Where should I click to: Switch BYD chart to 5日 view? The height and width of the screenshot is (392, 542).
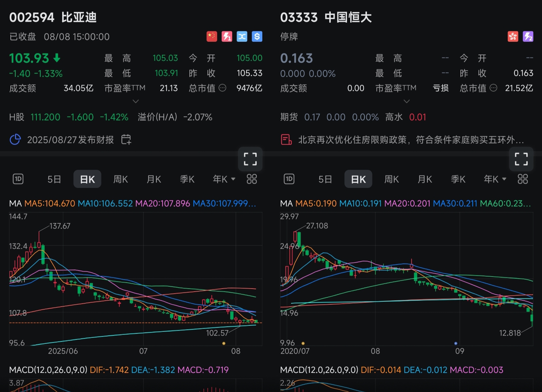[54, 179]
